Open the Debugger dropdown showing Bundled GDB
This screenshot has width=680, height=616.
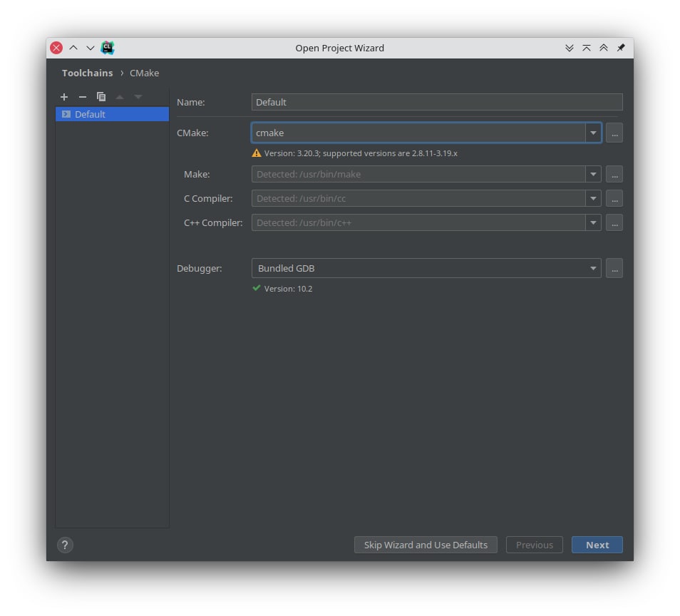pos(426,268)
